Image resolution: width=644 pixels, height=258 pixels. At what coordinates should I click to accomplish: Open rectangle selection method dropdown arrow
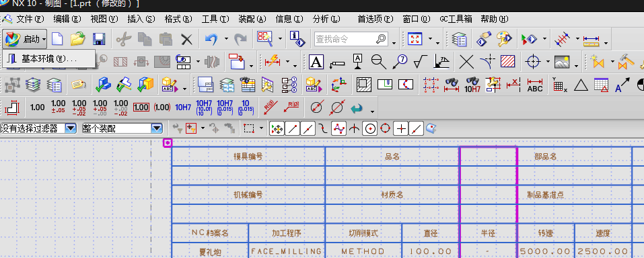[x=261, y=129]
